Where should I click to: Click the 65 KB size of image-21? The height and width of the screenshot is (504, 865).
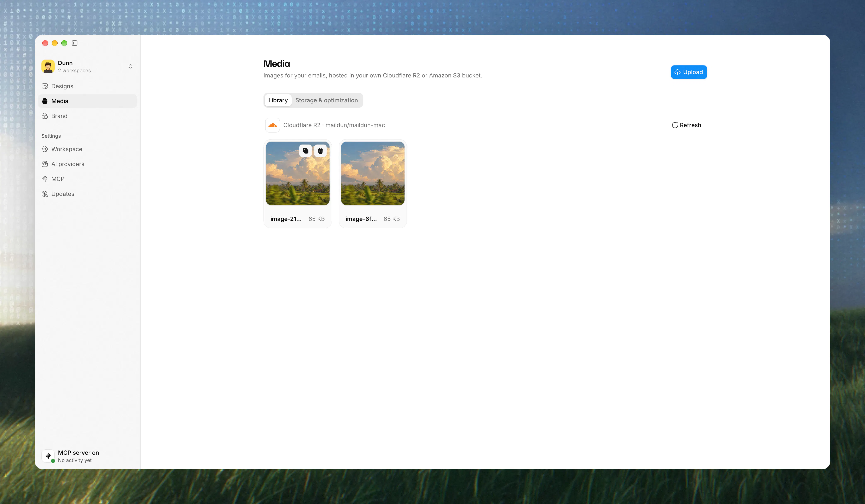tap(317, 219)
